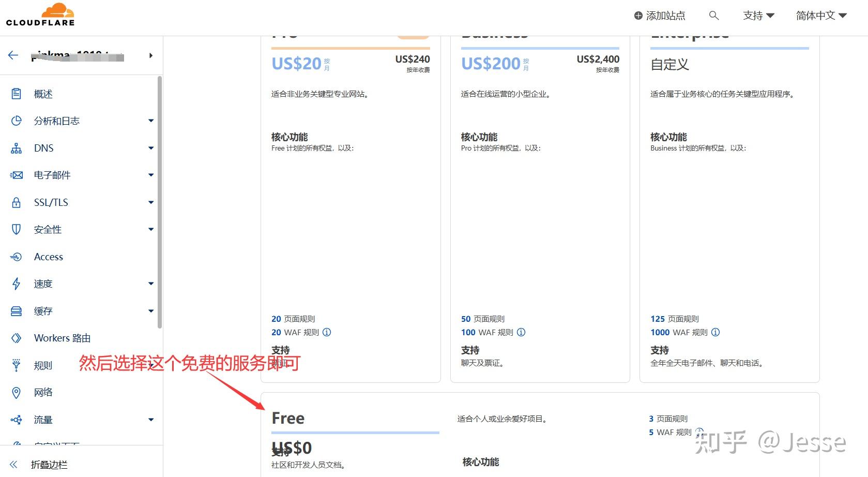The width and height of the screenshot is (868, 477).
Task: Click info icon beside 1000 WAF 规则
Action: click(715, 332)
